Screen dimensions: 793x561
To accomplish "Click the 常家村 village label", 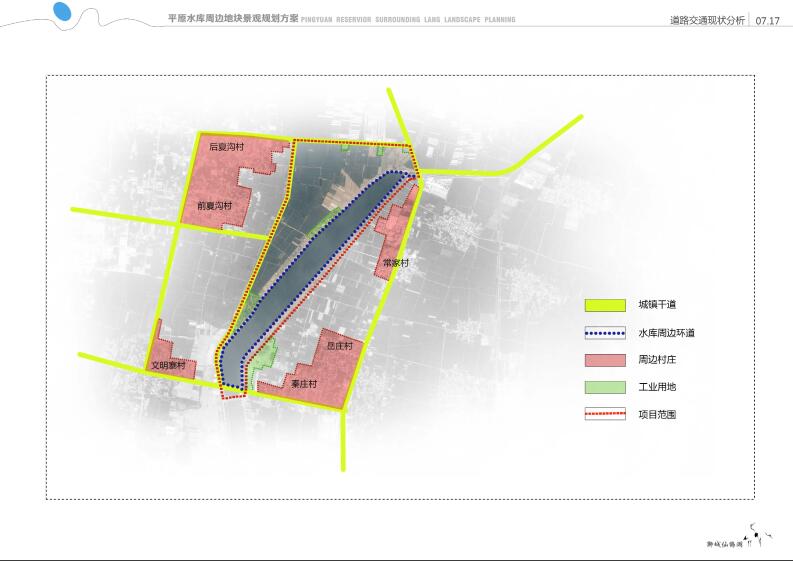I will point(396,263).
